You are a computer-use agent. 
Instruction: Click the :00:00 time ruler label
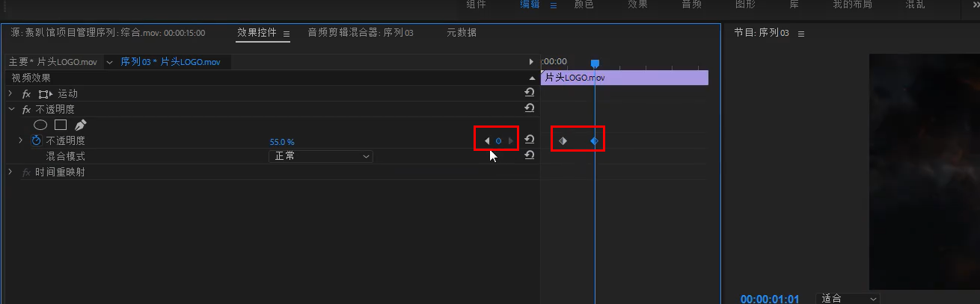coord(554,61)
